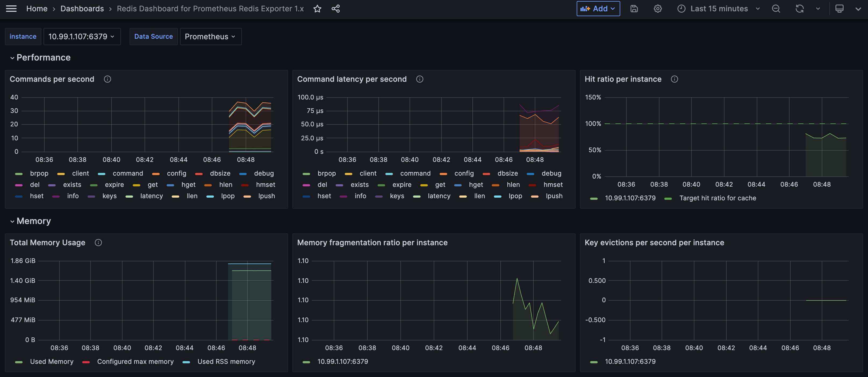Click the Used RSS memory color swatch
This screenshot has height=377, width=868.
pyautogui.click(x=186, y=362)
